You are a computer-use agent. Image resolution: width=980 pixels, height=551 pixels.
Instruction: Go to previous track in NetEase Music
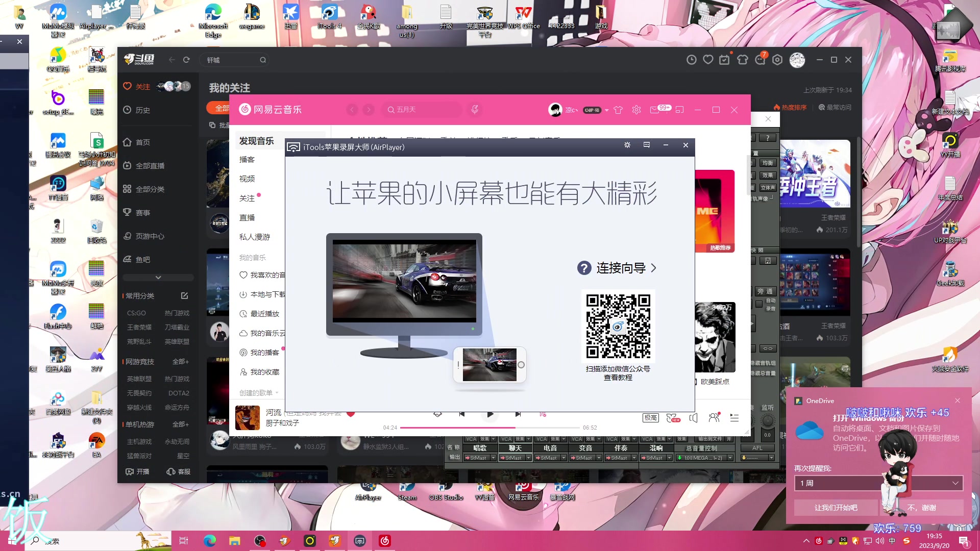(462, 414)
